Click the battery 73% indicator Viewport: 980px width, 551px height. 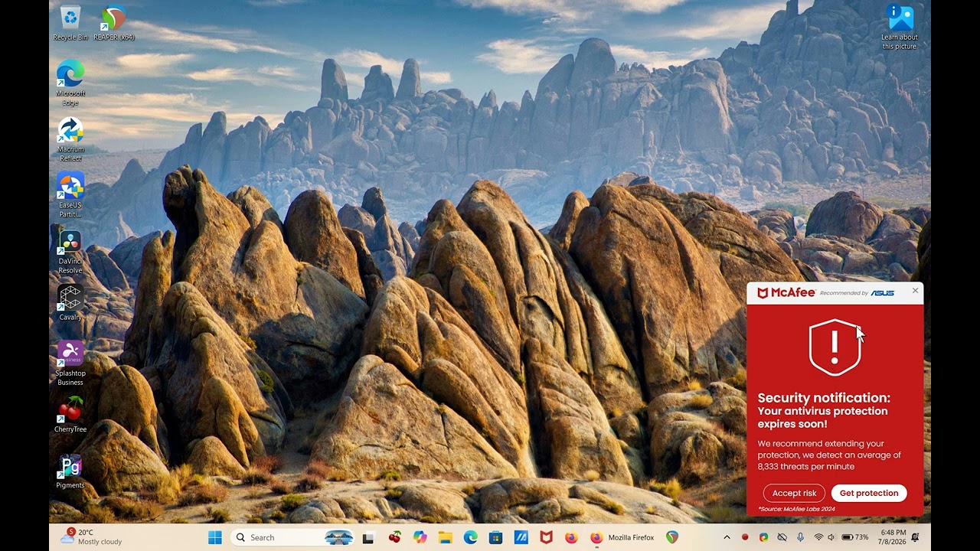coord(855,537)
